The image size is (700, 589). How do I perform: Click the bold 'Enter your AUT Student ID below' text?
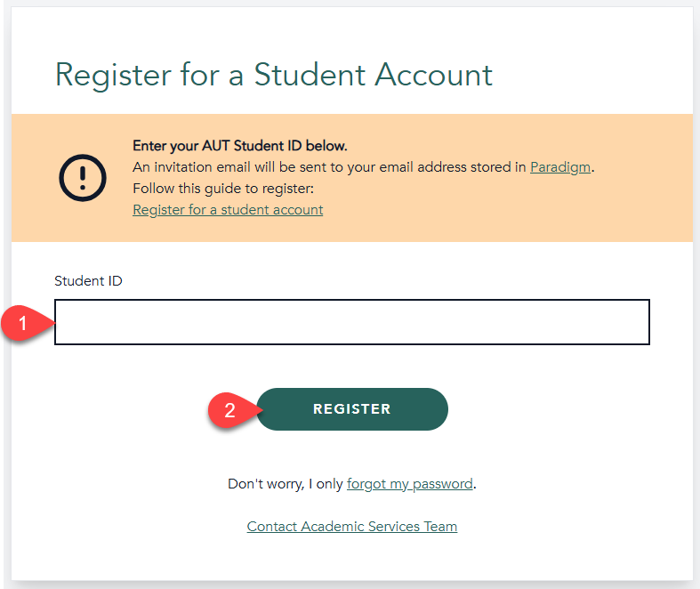coord(240,146)
